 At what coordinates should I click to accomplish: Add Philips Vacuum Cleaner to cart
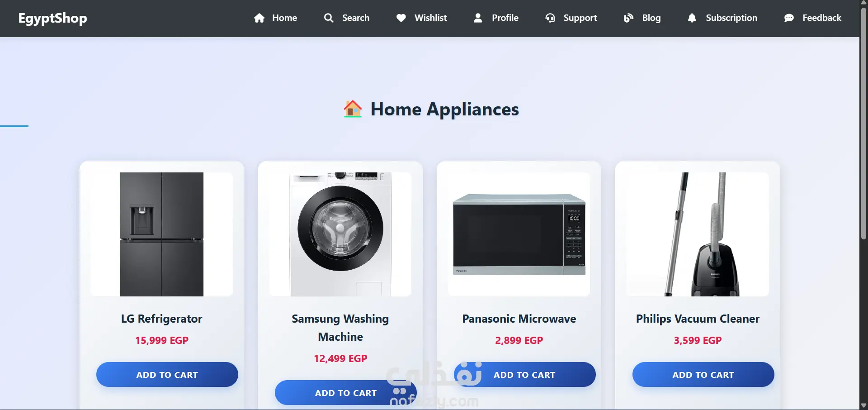coord(703,375)
